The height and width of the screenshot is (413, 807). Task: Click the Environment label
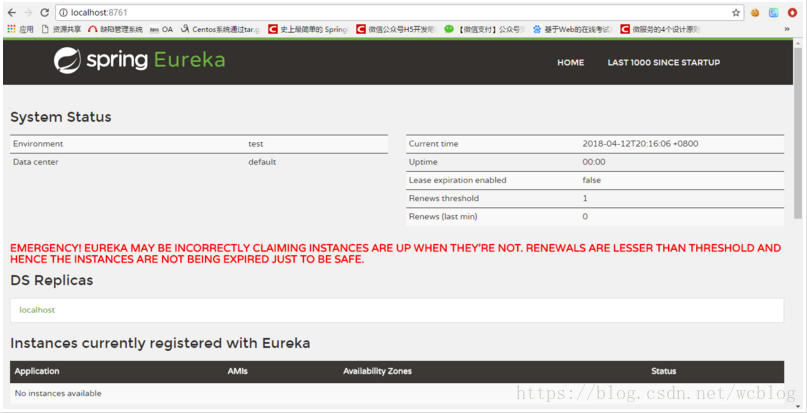38,144
